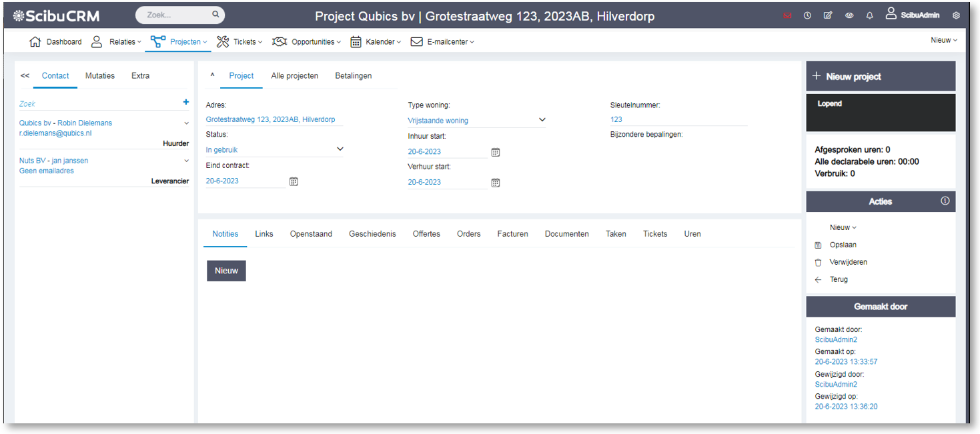Open the Facturen tab
Image resolution: width=980 pixels, height=434 pixels.
tap(512, 234)
